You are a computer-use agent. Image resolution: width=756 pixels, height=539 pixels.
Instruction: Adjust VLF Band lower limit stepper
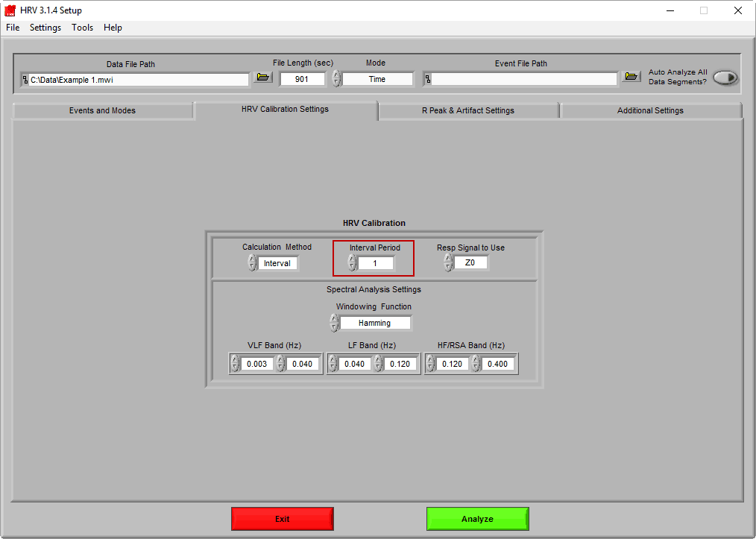coord(235,364)
